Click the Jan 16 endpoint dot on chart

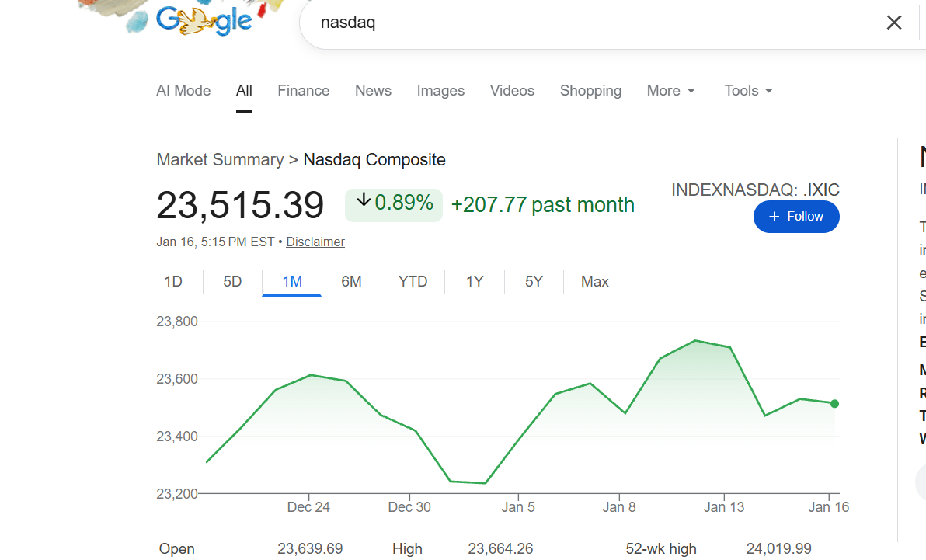pyautogui.click(x=834, y=404)
